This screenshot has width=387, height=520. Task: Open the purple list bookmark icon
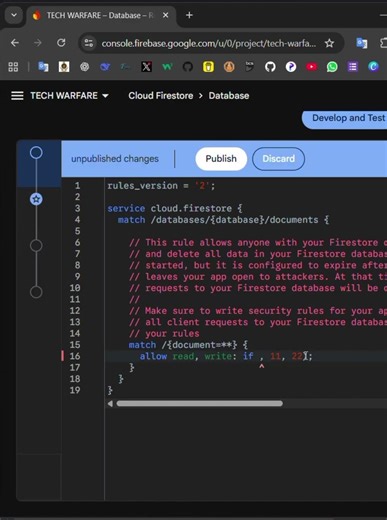[353, 67]
